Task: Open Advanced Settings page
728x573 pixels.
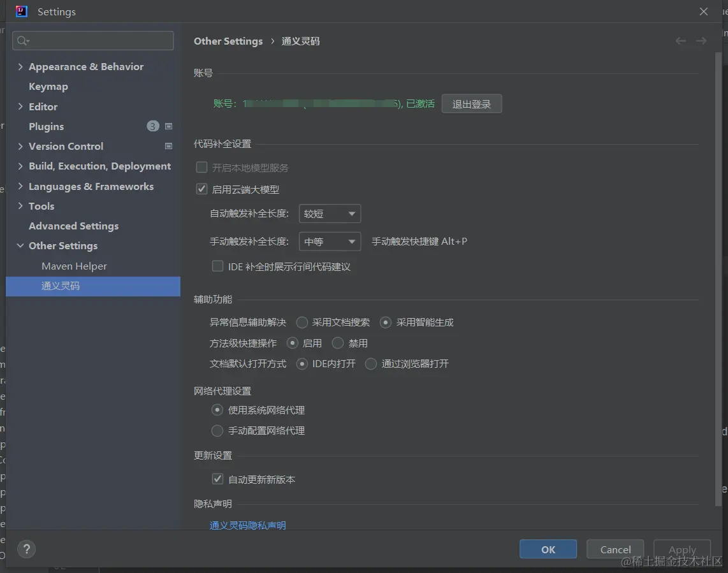Action: pyautogui.click(x=73, y=226)
